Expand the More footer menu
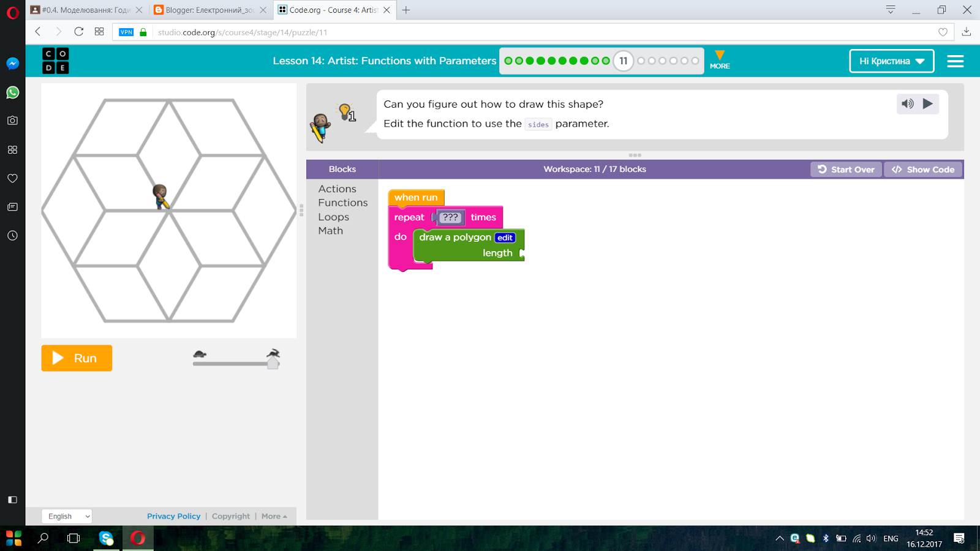This screenshot has width=980, height=551. (274, 516)
